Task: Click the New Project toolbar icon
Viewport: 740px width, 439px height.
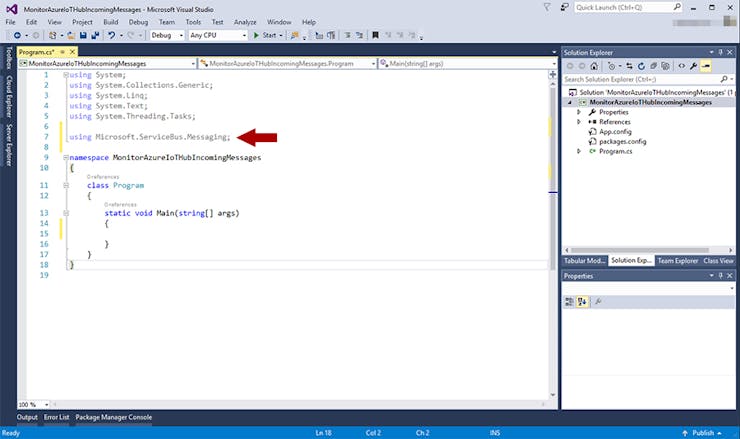Action: (52, 35)
